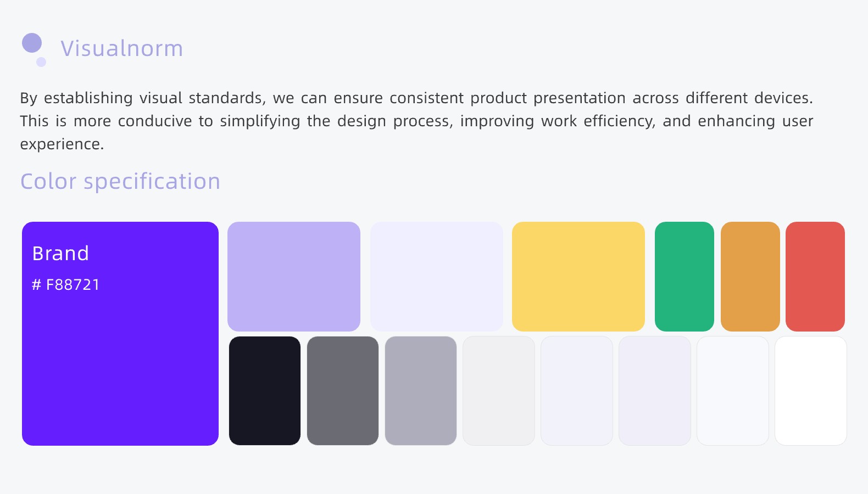Select the light lavender purple swatch
The height and width of the screenshot is (494, 868).
294,276
